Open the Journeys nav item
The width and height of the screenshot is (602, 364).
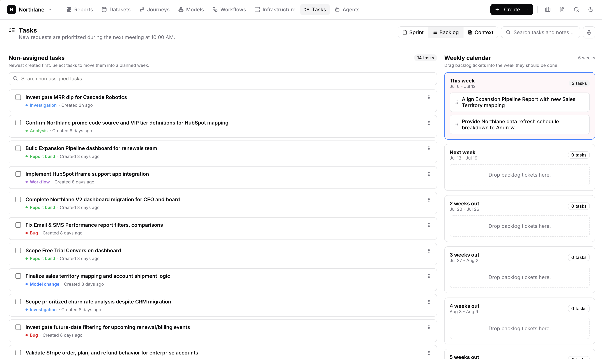[x=154, y=10]
